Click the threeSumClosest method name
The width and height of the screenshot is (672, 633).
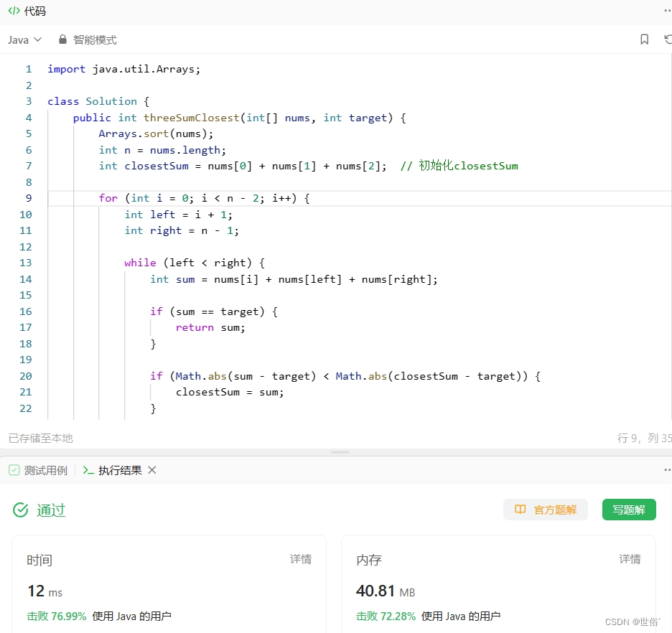(191, 118)
